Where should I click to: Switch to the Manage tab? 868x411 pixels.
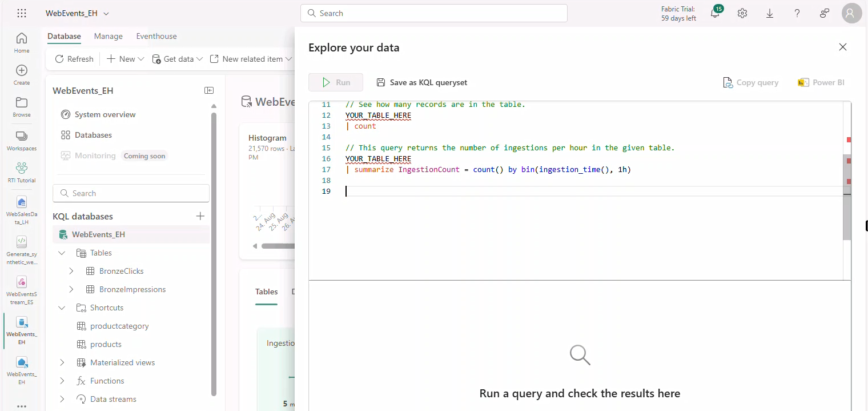pos(108,36)
